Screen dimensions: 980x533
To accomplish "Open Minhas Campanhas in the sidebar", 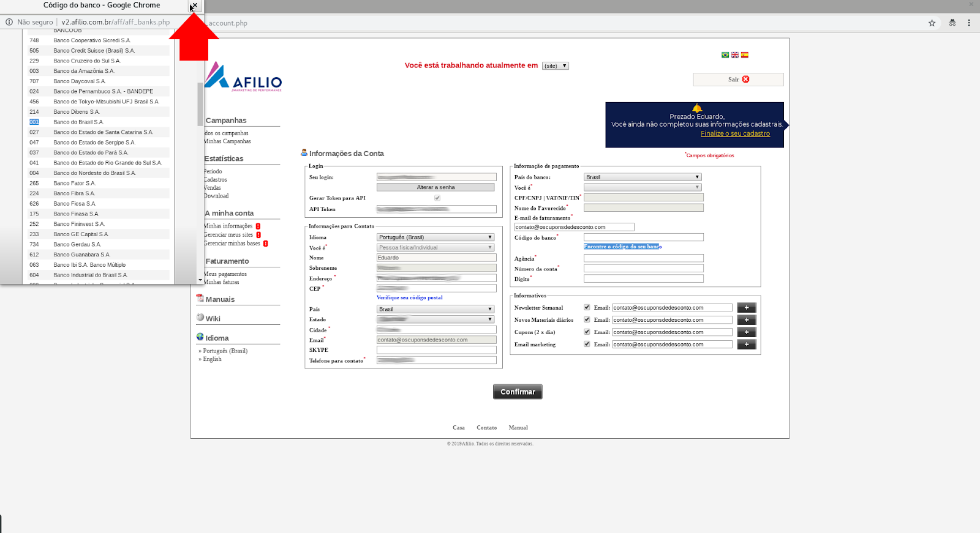I will [227, 141].
